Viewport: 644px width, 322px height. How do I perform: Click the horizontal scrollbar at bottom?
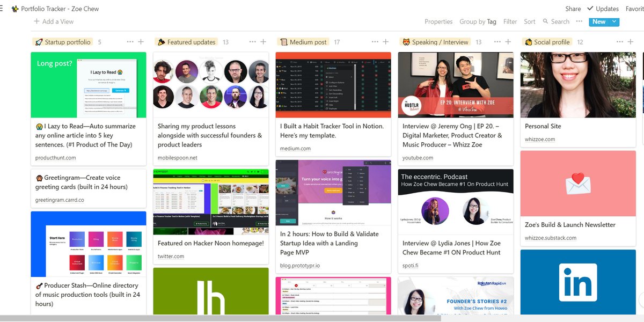click(220, 318)
